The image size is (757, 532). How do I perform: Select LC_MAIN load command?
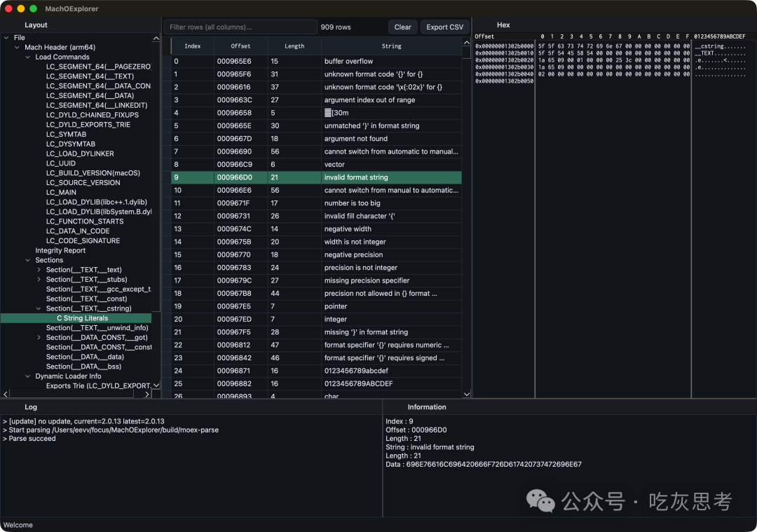tap(61, 192)
